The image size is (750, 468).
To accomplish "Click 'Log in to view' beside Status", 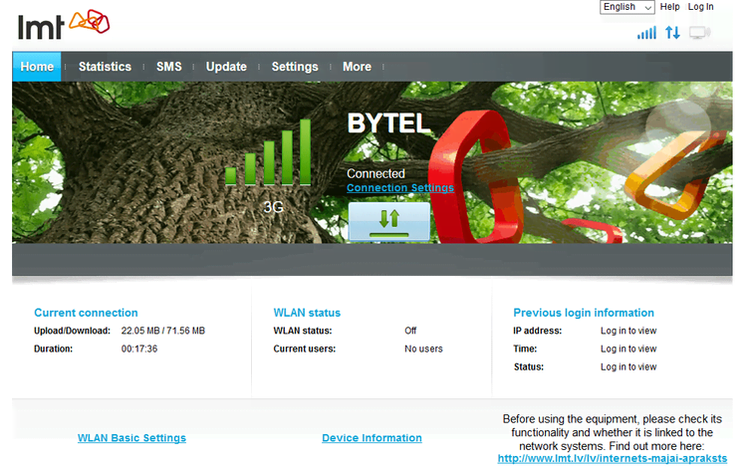I will click(629, 367).
